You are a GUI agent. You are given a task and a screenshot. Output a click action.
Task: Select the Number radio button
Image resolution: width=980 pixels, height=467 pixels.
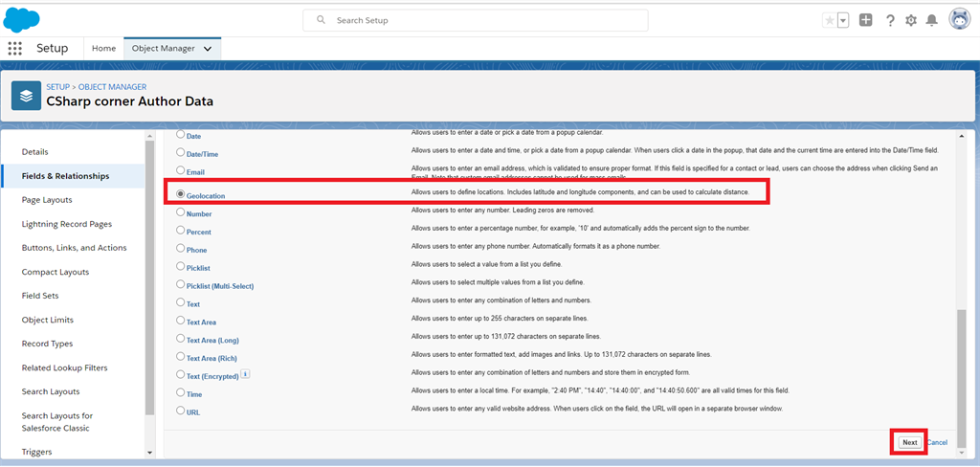[x=181, y=211]
